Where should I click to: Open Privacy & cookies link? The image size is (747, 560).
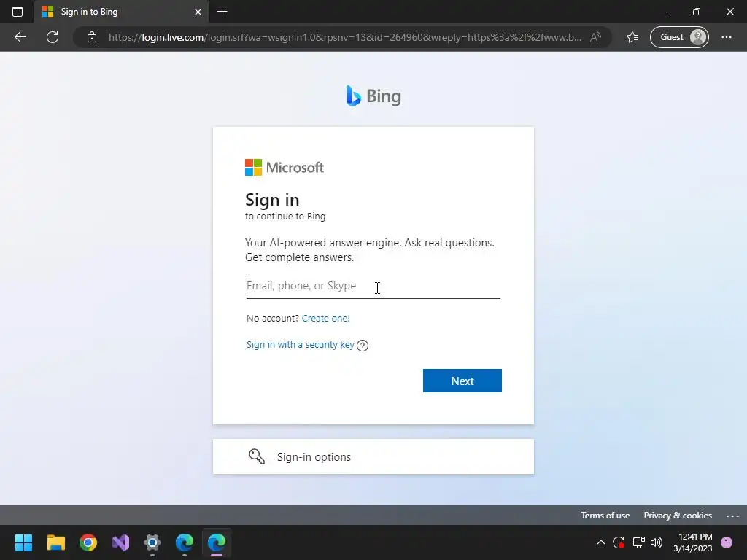(x=678, y=516)
